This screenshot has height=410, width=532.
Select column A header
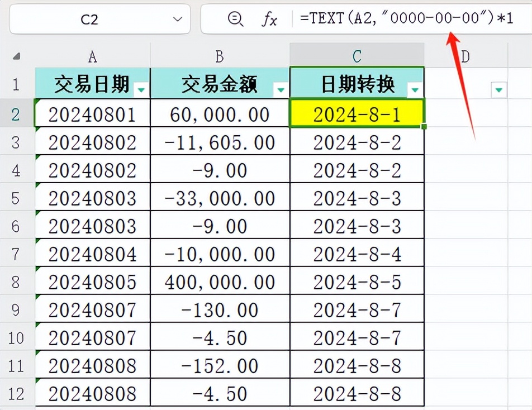point(92,56)
